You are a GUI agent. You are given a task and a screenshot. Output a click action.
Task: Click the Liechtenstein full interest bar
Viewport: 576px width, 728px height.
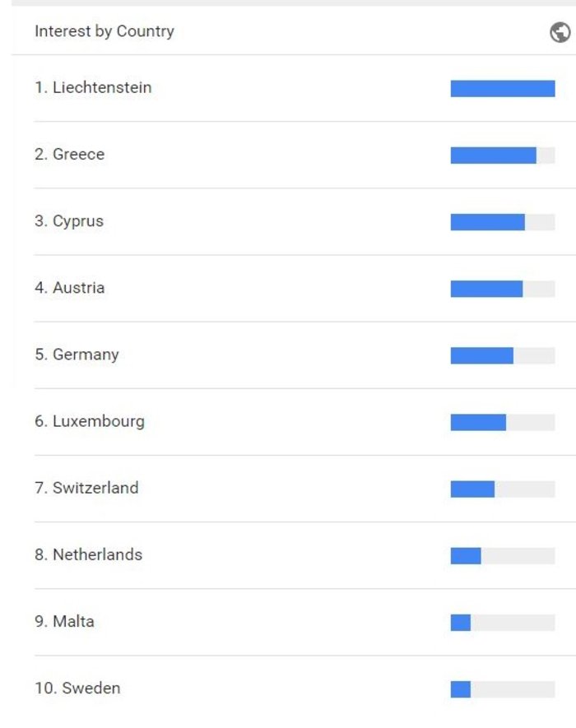[502, 89]
